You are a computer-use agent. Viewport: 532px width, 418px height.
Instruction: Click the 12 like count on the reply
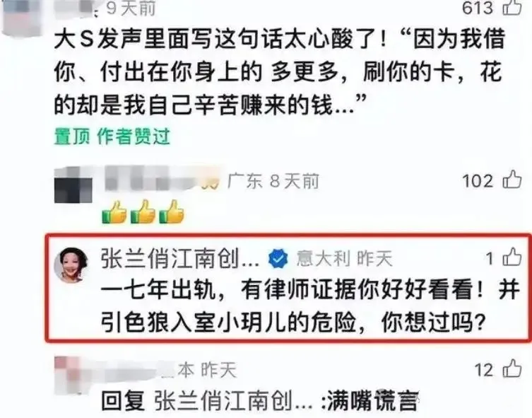(x=484, y=369)
